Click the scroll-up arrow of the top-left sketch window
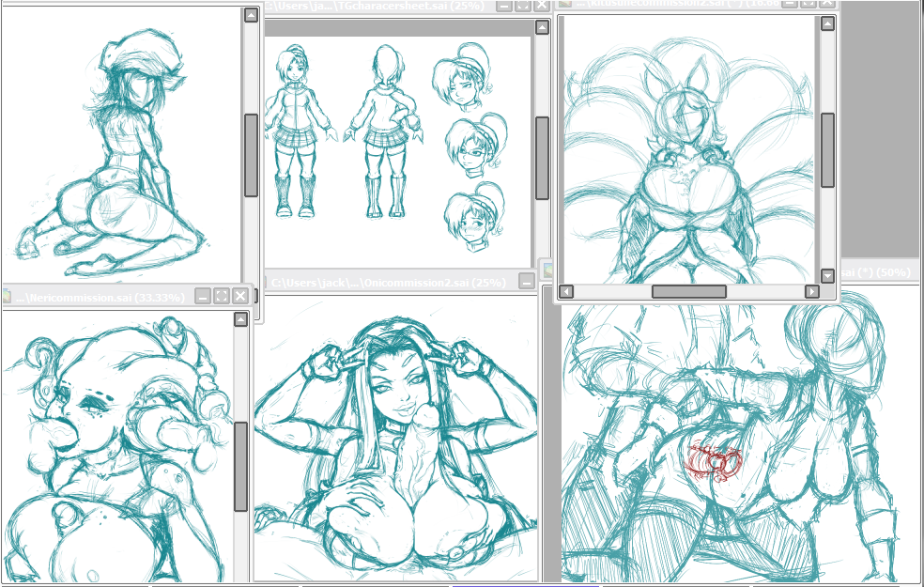The width and height of the screenshot is (924, 587). (x=251, y=15)
